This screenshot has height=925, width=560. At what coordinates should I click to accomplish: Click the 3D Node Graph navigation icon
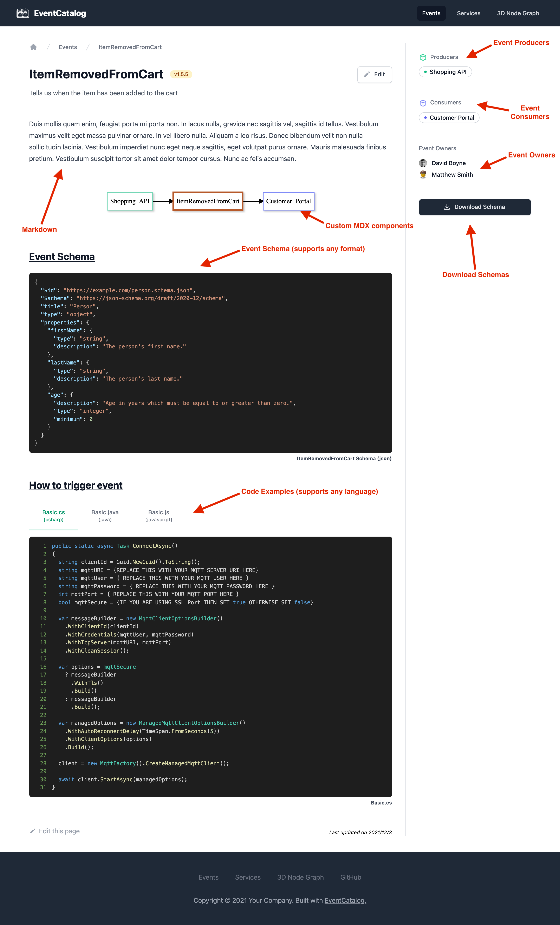(518, 13)
